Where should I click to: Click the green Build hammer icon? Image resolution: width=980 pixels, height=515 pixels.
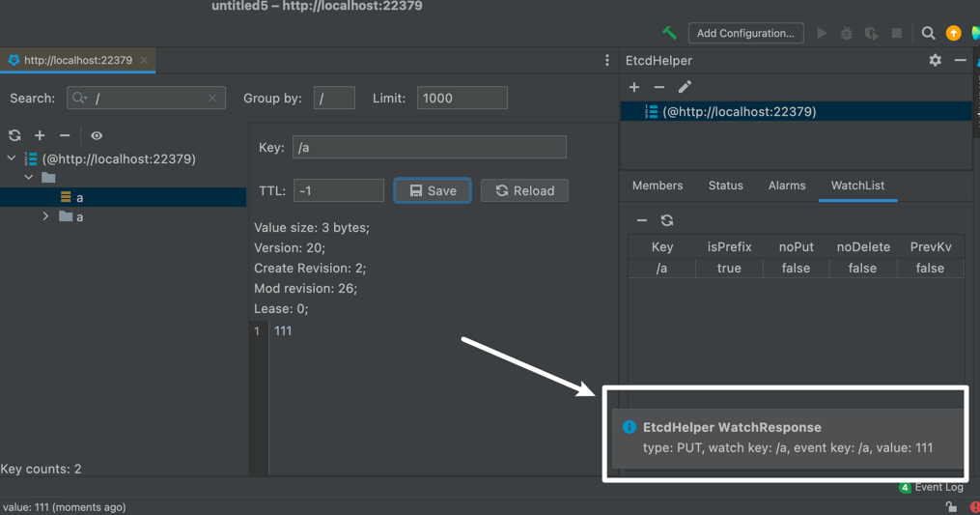[x=669, y=33]
